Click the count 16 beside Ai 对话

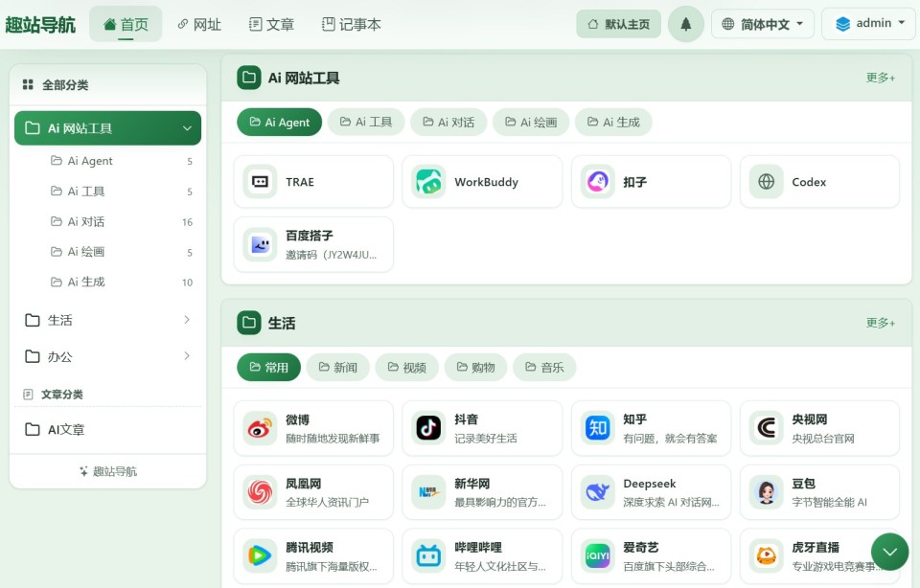coord(187,222)
